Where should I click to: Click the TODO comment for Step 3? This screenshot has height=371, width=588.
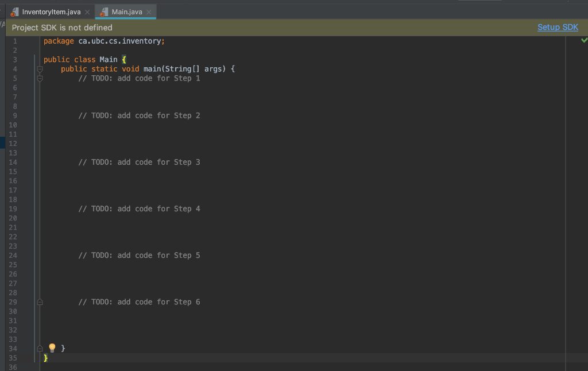coord(139,162)
